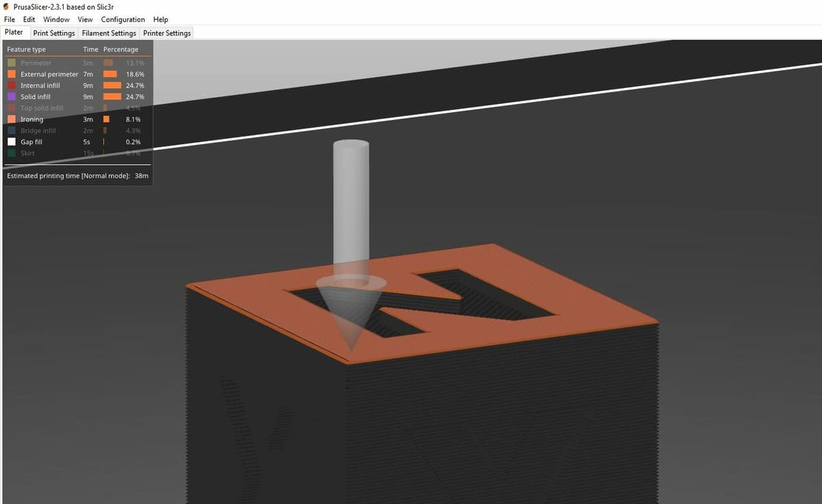This screenshot has height=504, width=822.
Task: Click the Perimeter color swatch
Action: click(12, 63)
